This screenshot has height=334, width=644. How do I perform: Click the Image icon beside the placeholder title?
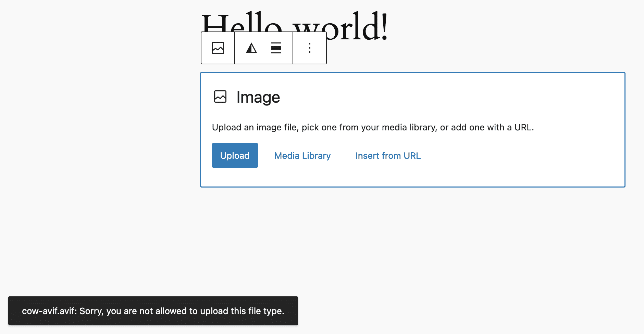click(x=221, y=97)
